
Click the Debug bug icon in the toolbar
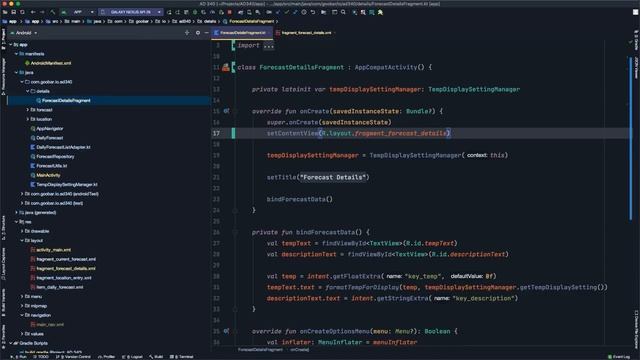point(195,12)
